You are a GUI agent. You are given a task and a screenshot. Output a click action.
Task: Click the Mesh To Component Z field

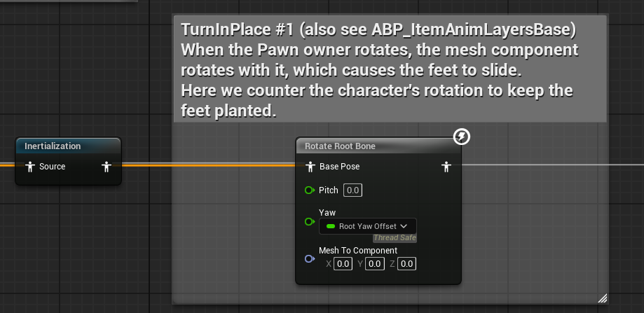pyautogui.click(x=406, y=264)
